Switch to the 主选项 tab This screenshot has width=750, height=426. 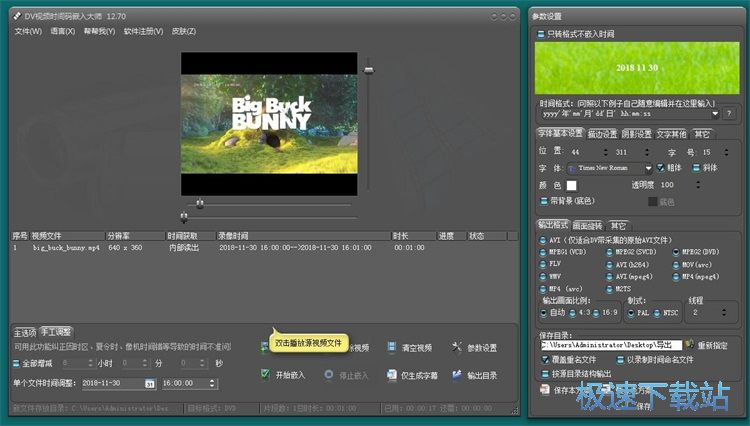point(24,332)
